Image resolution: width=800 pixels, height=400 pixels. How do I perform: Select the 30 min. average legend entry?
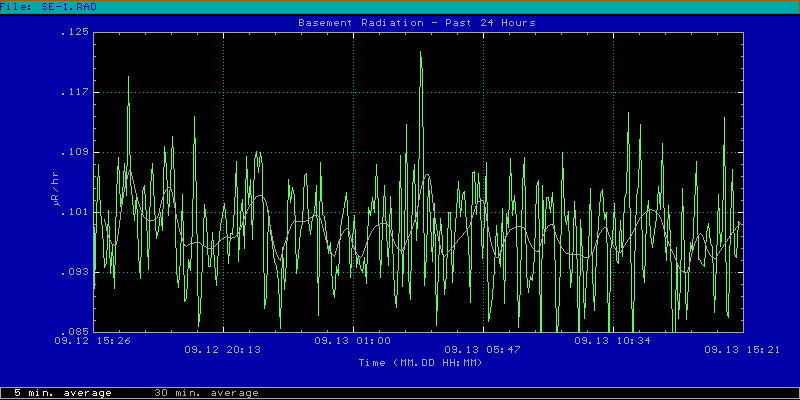coord(206,393)
